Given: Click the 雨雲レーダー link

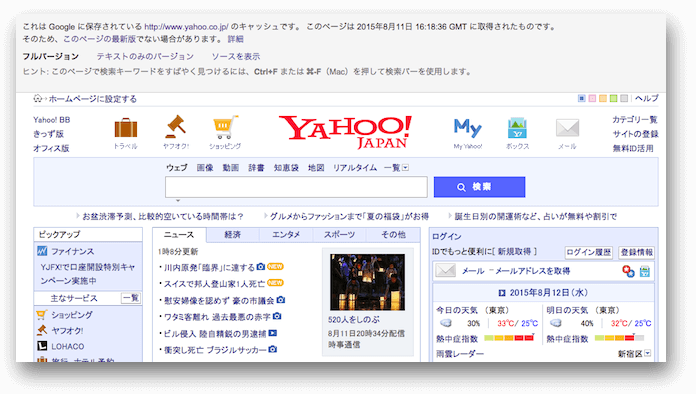Looking at the screenshot, I should coord(460,354).
